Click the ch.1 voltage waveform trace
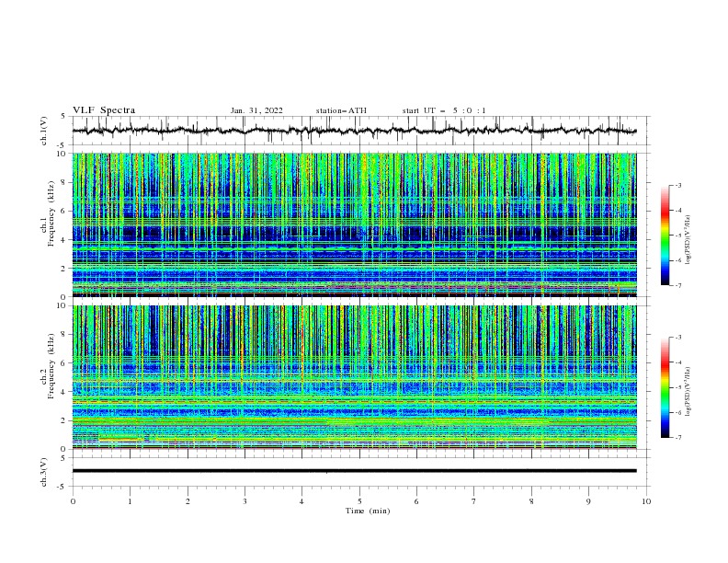728x563 pixels. [354, 131]
